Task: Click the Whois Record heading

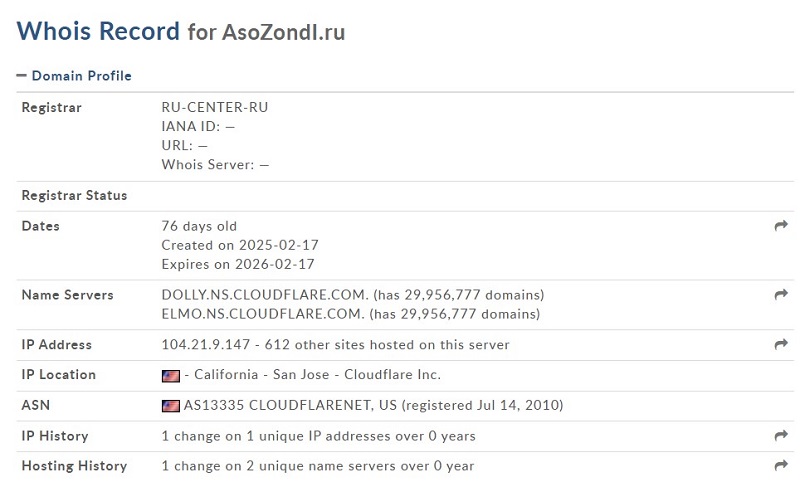Action: click(98, 31)
